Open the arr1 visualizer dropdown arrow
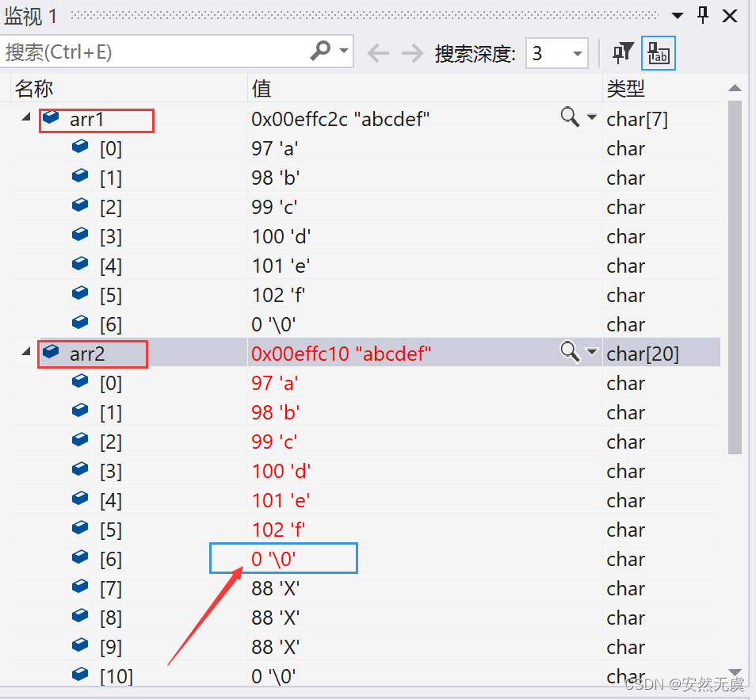Image resolution: width=756 pixels, height=700 pixels. tap(592, 117)
